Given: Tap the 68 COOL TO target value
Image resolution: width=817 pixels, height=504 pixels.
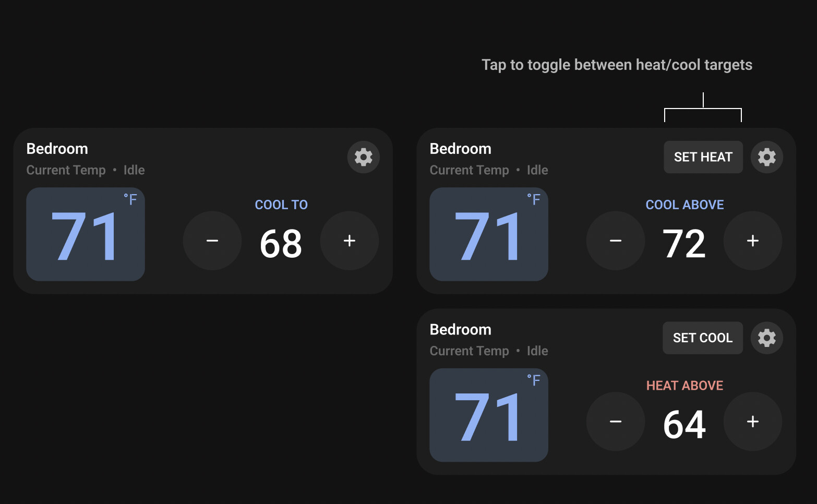Looking at the screenshot, I should [281, 243].
